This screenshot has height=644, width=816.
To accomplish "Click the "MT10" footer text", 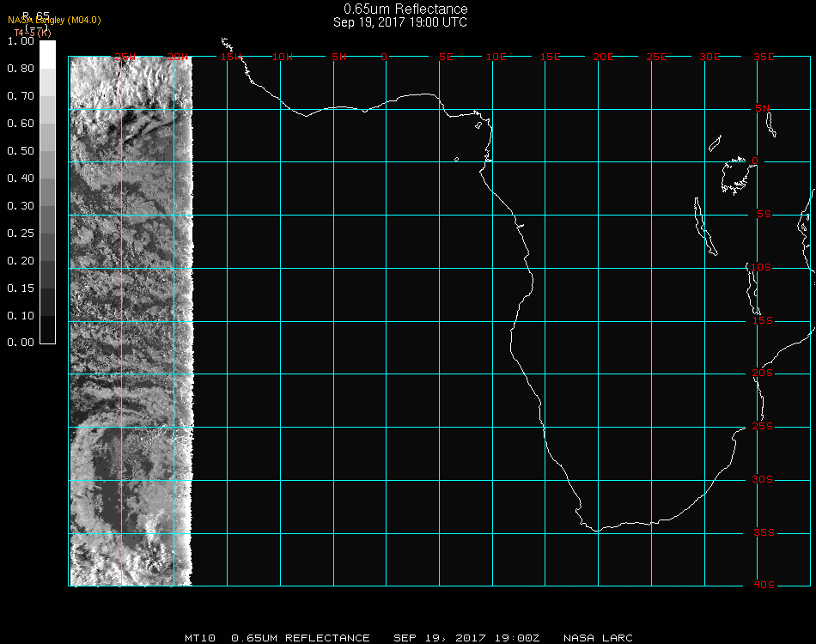I will [200, 638].
